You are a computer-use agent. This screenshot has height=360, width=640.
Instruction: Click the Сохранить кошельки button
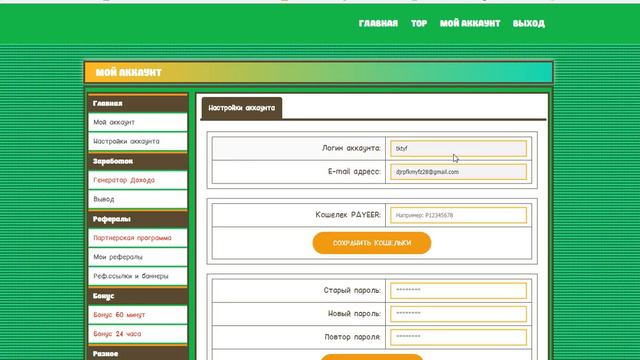[372, 243]
